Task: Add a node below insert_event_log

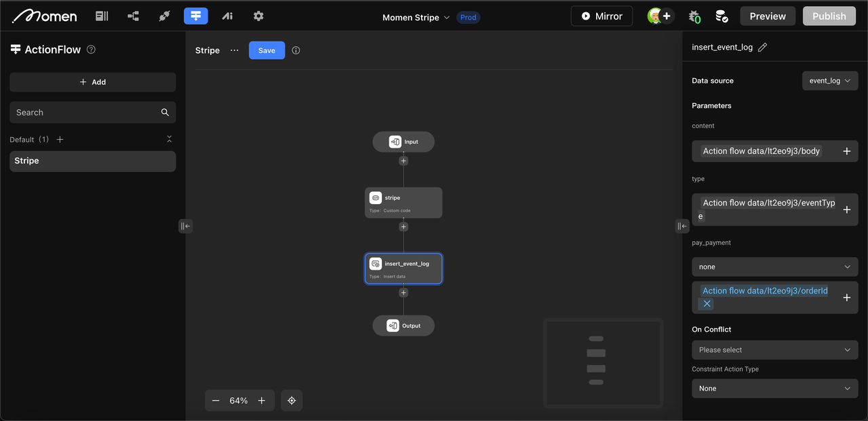Action: click(x=403, y=293)
